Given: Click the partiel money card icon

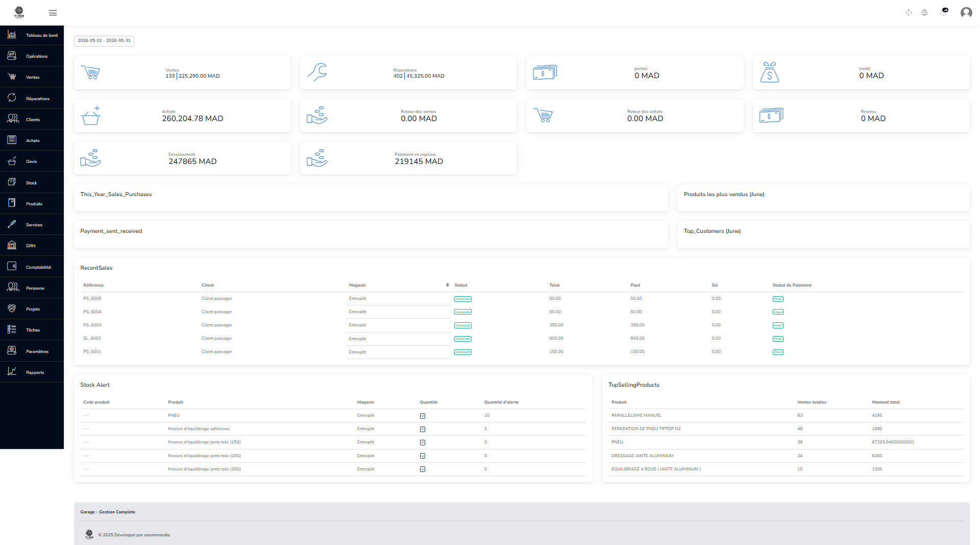Looking at the screenshot, I should coord(545,73).
